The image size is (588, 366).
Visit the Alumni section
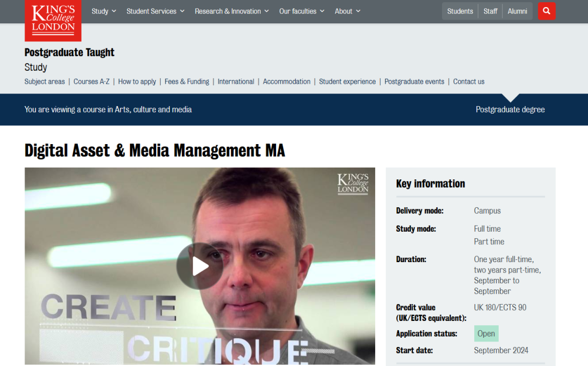click(517, 11)
